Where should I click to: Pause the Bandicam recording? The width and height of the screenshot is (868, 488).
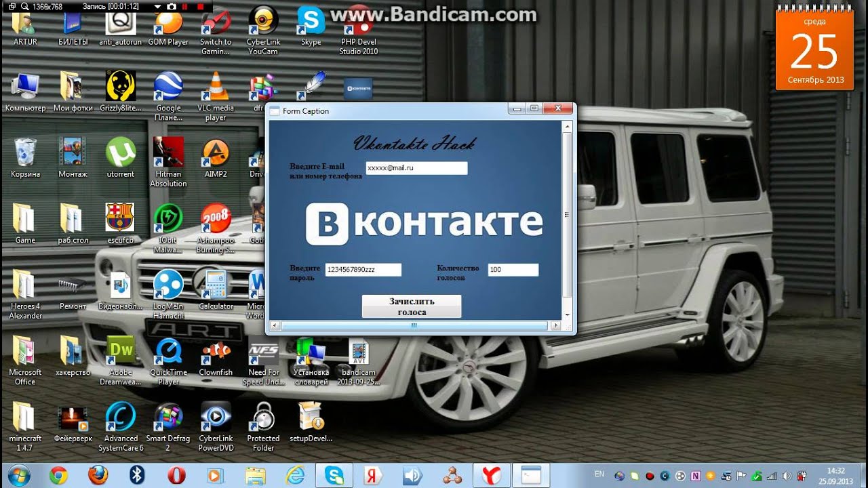(x=184, y=6)
